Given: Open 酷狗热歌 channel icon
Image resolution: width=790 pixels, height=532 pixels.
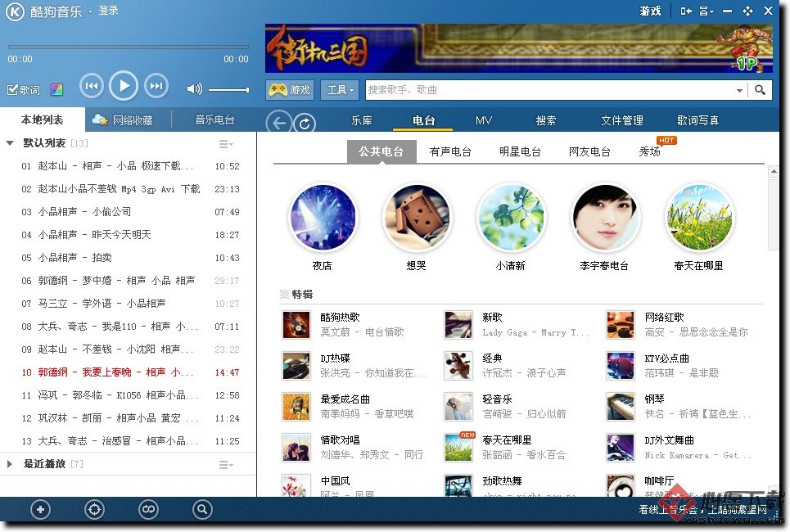Looking at the screenshot, I should click(x=296, y=325).
